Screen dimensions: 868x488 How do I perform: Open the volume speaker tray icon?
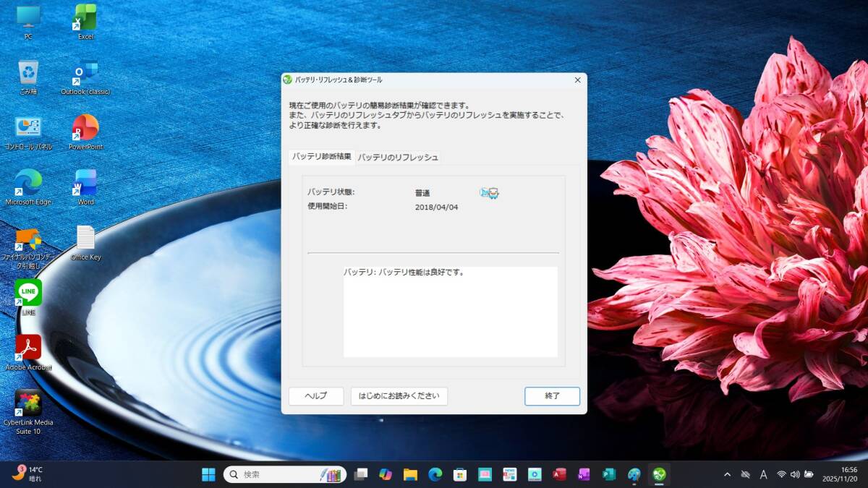tap(795, 474)
